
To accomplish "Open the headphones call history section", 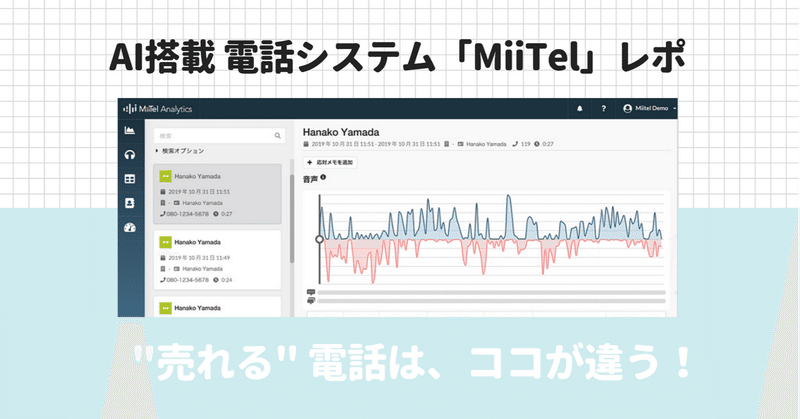I will tap(130, 155).
